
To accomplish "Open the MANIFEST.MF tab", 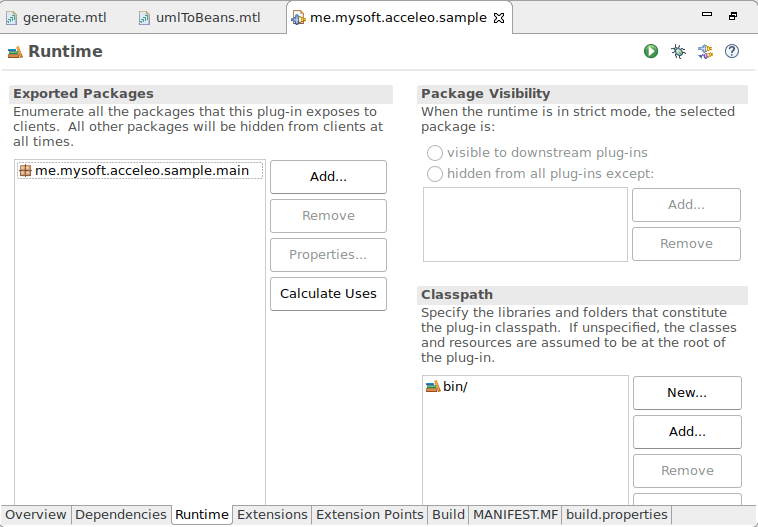I will (x=515, y=514).
